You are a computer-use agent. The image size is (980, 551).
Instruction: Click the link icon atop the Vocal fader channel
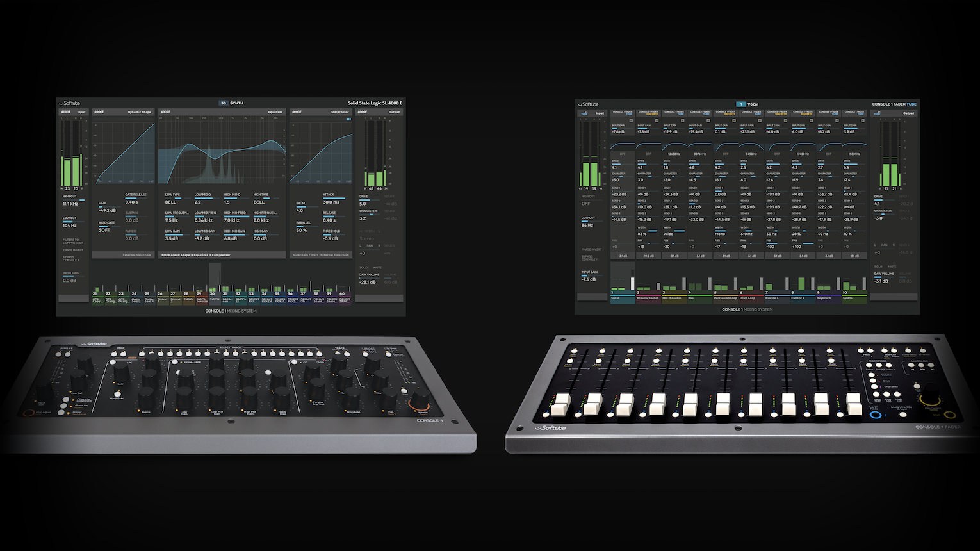pos(631,120)
